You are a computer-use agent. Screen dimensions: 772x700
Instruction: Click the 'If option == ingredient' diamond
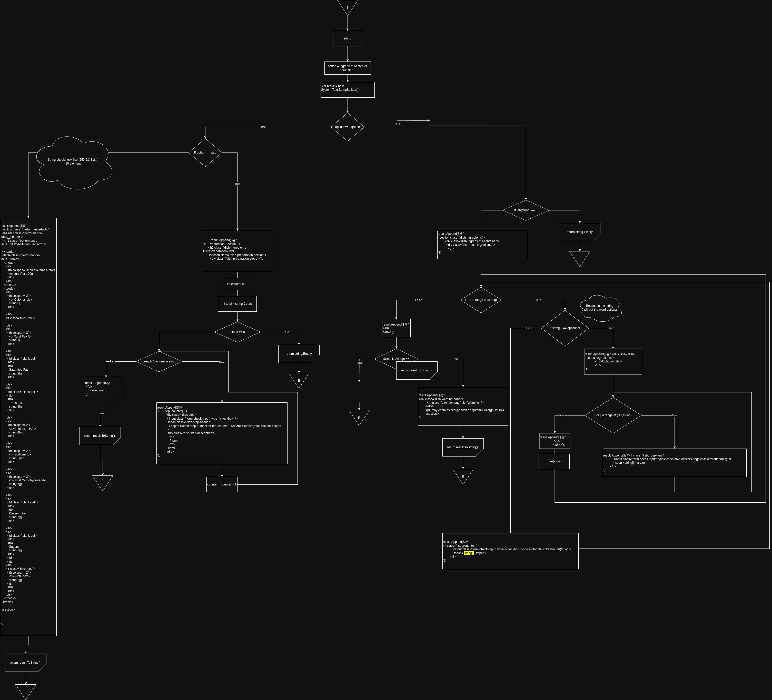tap(347, 127)
